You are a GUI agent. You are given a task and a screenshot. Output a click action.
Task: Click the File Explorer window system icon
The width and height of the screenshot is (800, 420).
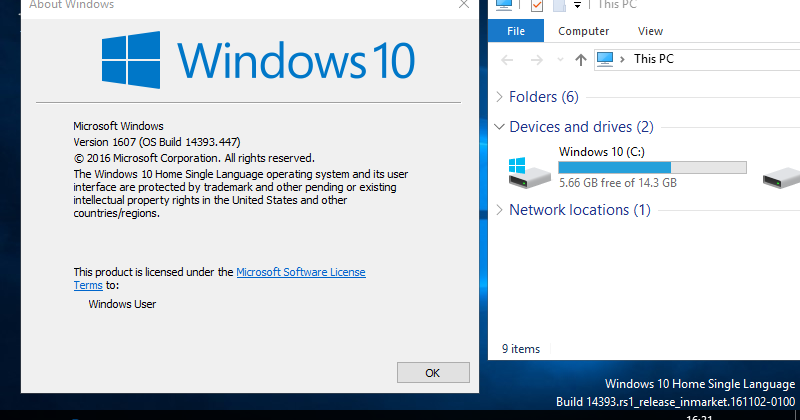[504, 5]
